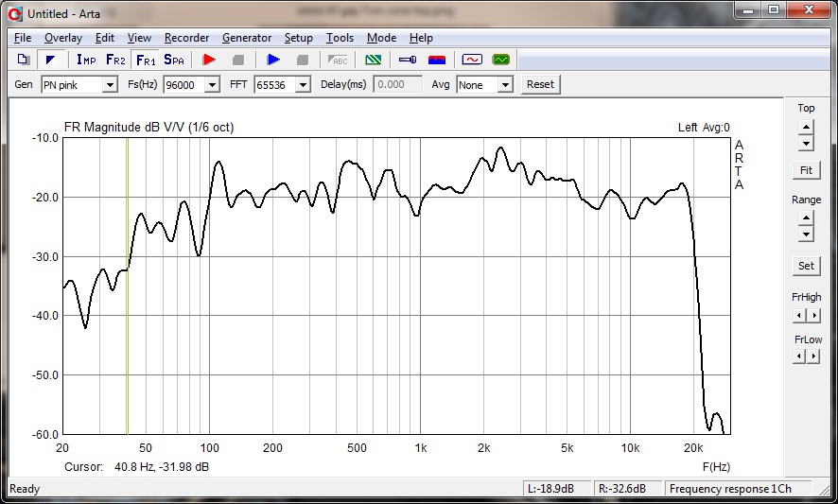Start recording with the red play icon
Viewport: 838px width, 504px height.
209,60
